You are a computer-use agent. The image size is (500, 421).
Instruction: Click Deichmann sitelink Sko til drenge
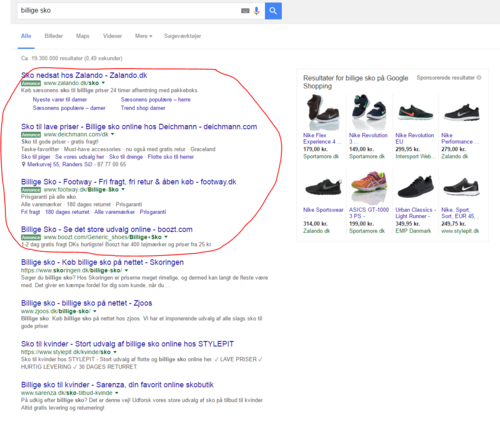click(x=126, y=157)
